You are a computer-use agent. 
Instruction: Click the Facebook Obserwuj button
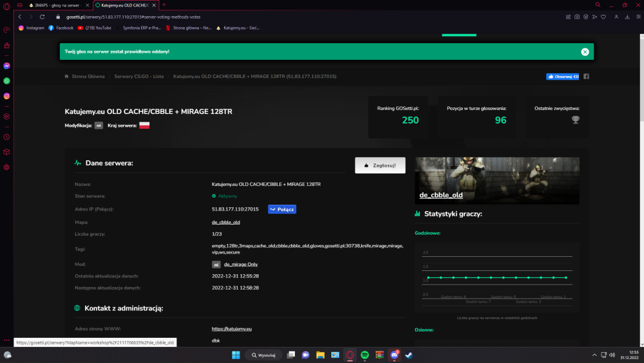click(x=562, y=77)
